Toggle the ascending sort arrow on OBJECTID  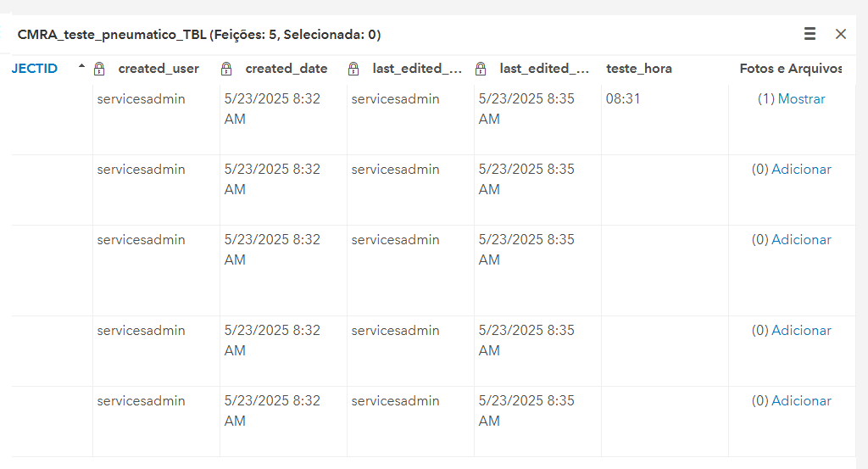[x=82, y=66]
